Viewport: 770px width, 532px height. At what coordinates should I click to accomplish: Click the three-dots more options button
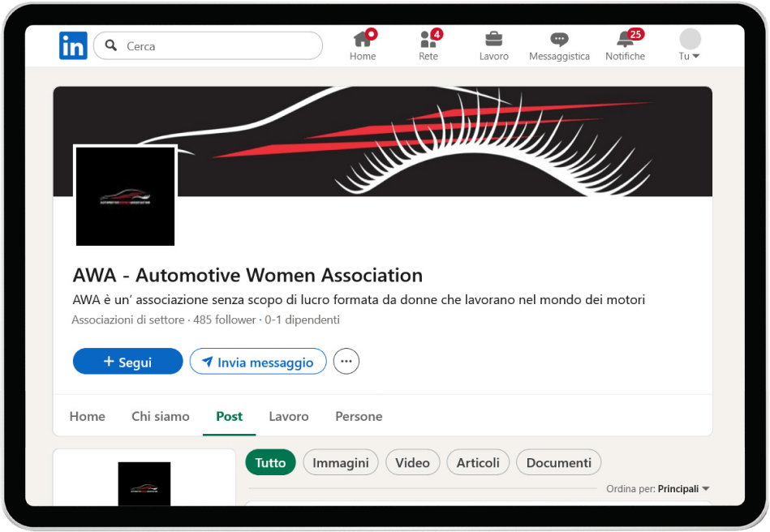coord(346,362)
